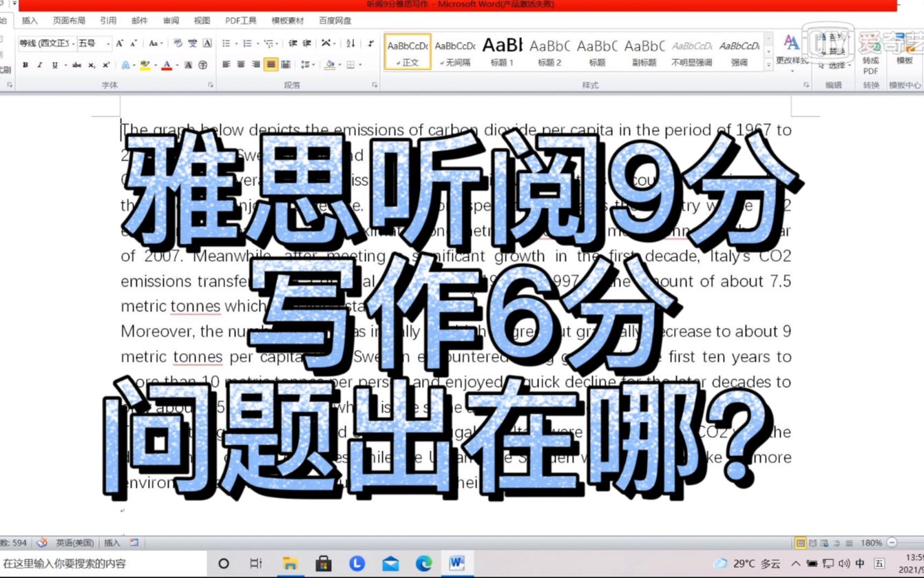Apply 副标题 style
The width and height of the screenshot is (924, 578).
(644, 52)
